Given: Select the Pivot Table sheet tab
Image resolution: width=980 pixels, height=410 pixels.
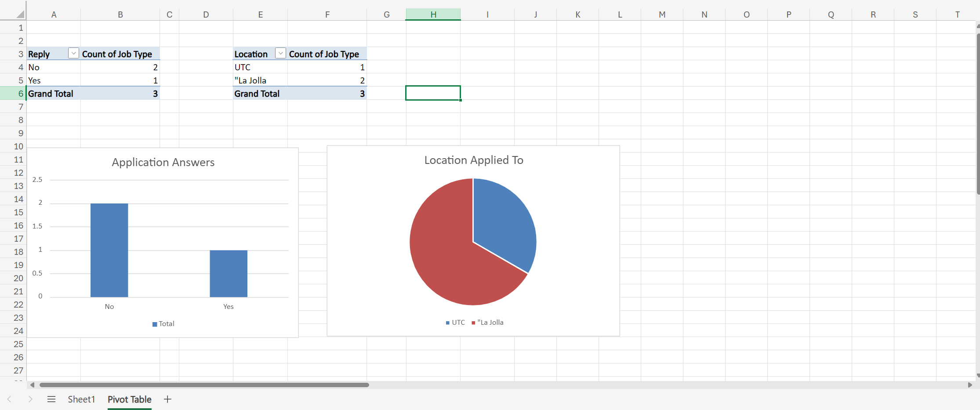Looking at the screenshot, I should point(129,399).
